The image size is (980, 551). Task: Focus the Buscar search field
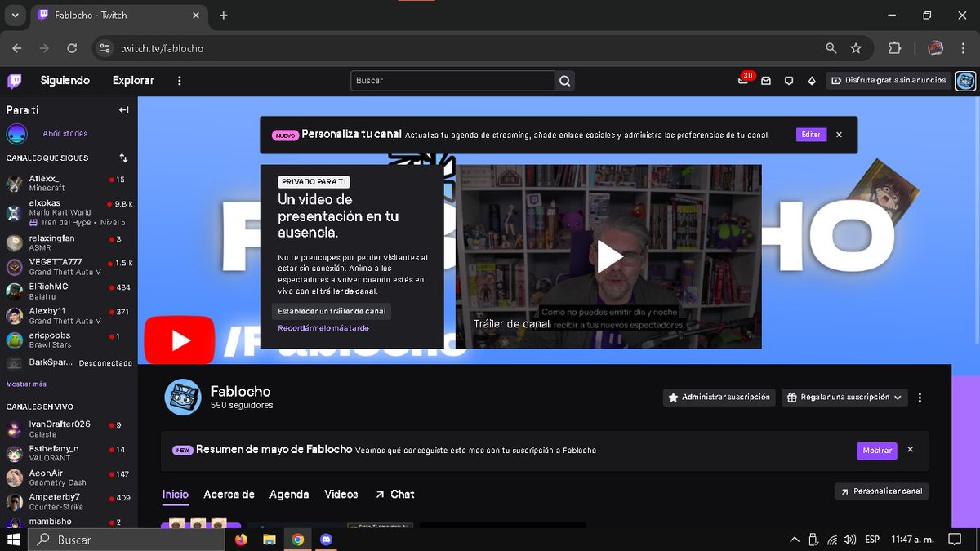click(453, 81)
